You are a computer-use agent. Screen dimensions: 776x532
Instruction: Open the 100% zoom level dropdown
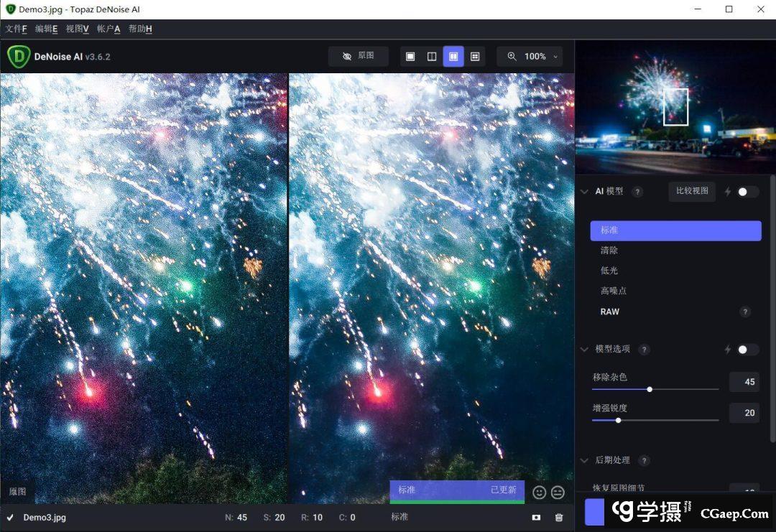click(530, 57)
